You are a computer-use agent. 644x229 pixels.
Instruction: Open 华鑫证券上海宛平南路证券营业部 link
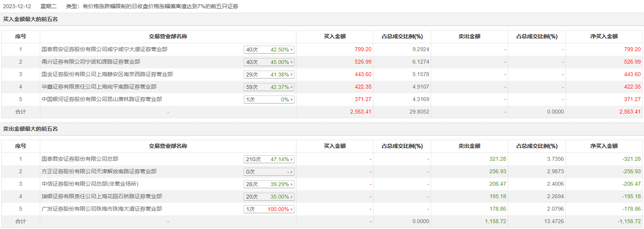[99, 87]
